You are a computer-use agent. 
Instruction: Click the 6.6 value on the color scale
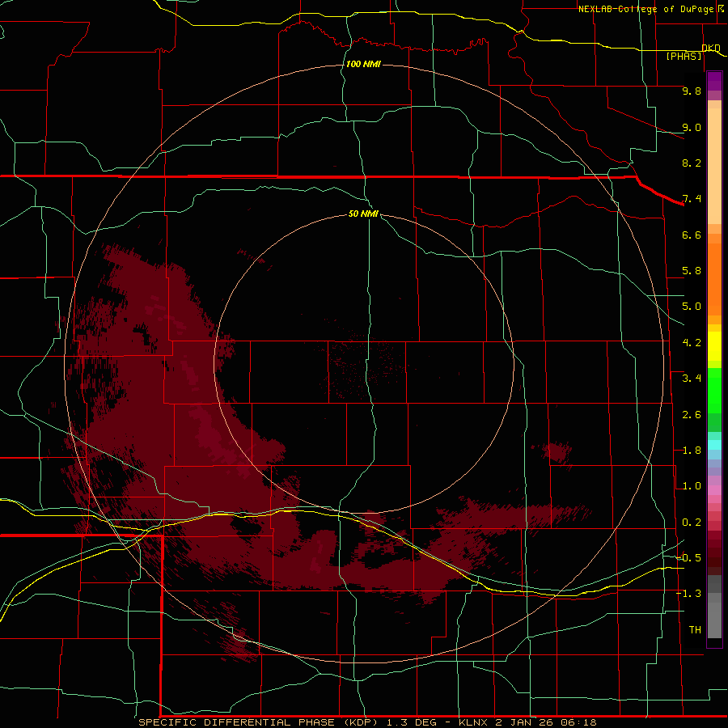coord(692,235)
